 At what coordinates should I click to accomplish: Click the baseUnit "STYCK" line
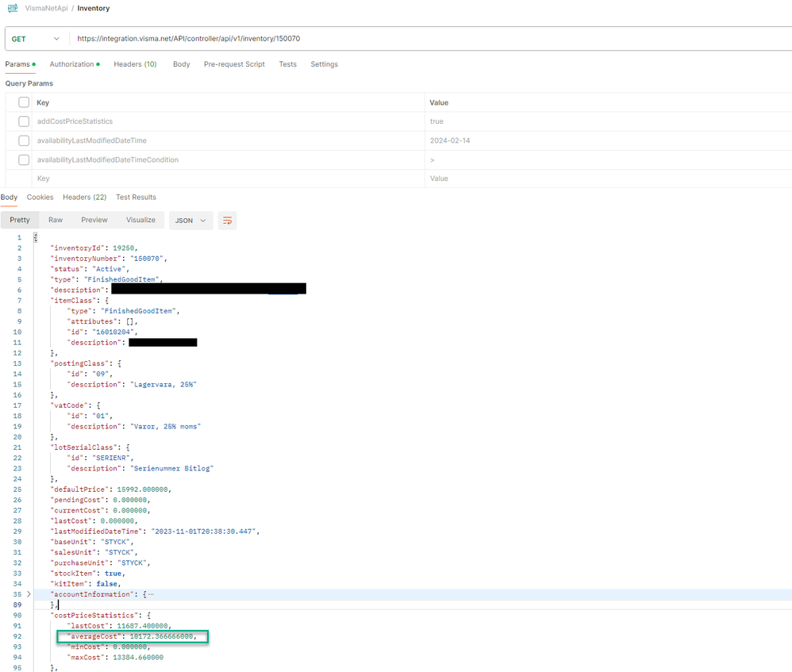(92, 542)
